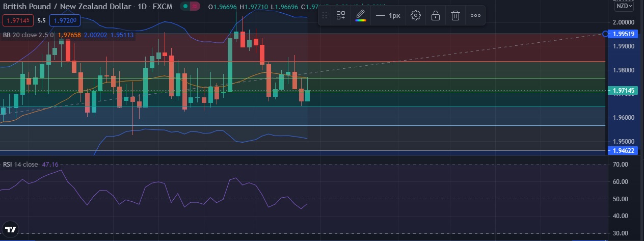Image resolution: width=644 pixels, height=241 pixels.
Task: Click the 5.5 spread value
Action: (42, 20)
